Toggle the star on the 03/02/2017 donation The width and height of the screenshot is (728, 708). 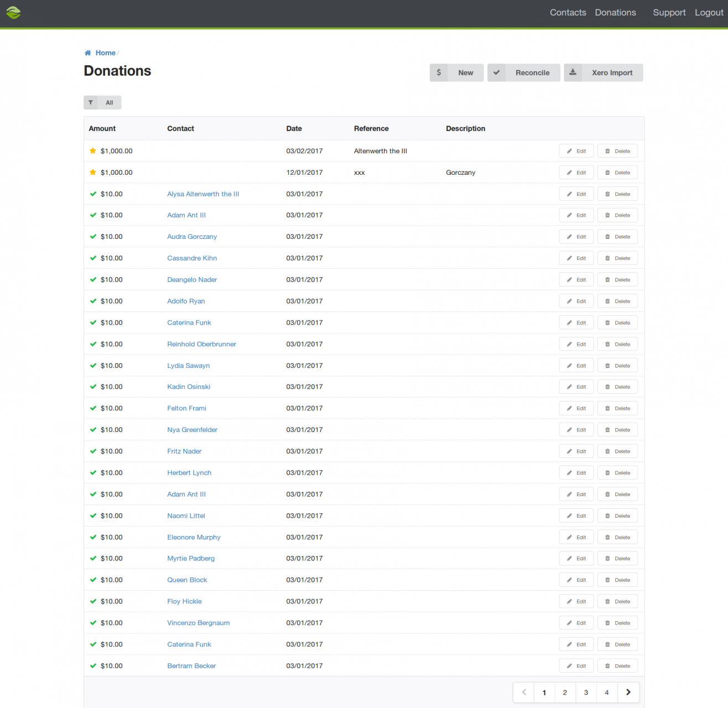pyautogui.click(x=92, y=150)
